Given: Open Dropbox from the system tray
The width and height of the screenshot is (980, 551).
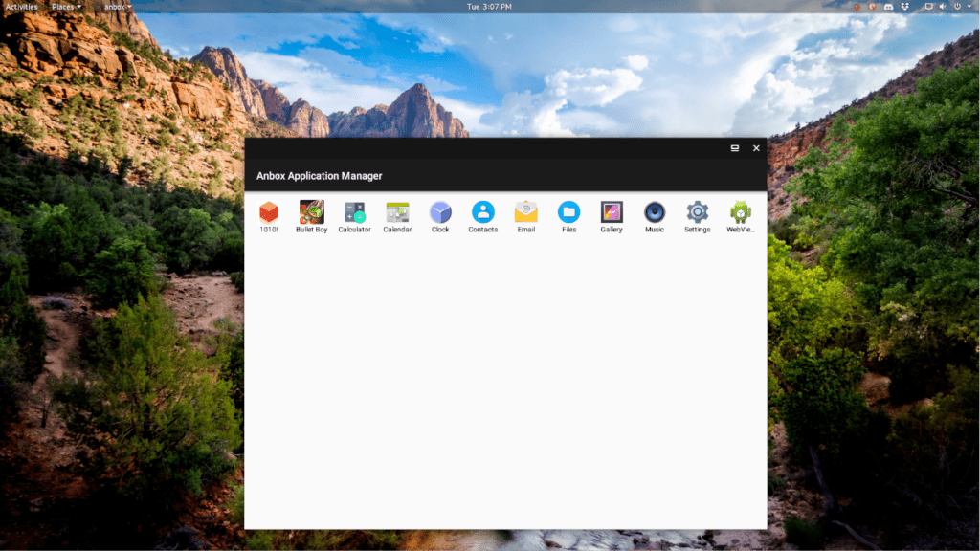Looking at the screenshot, I should (x=904, y=7).
